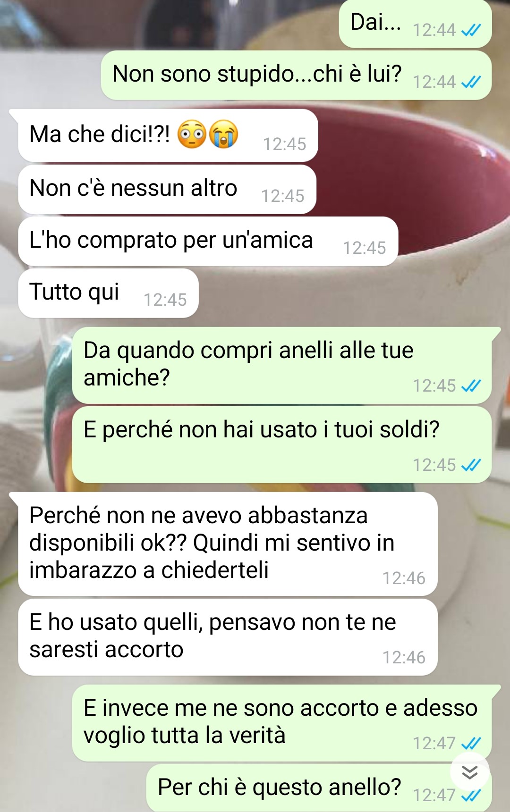Tap the 'Dai...' message bubble
510x812 pixels.
coord(416,24)
